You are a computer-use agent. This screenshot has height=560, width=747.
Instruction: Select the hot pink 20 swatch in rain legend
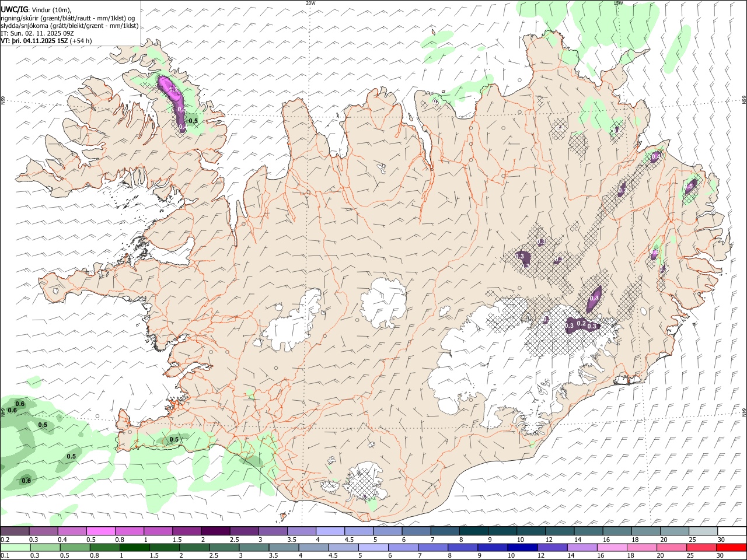(672, 547)
